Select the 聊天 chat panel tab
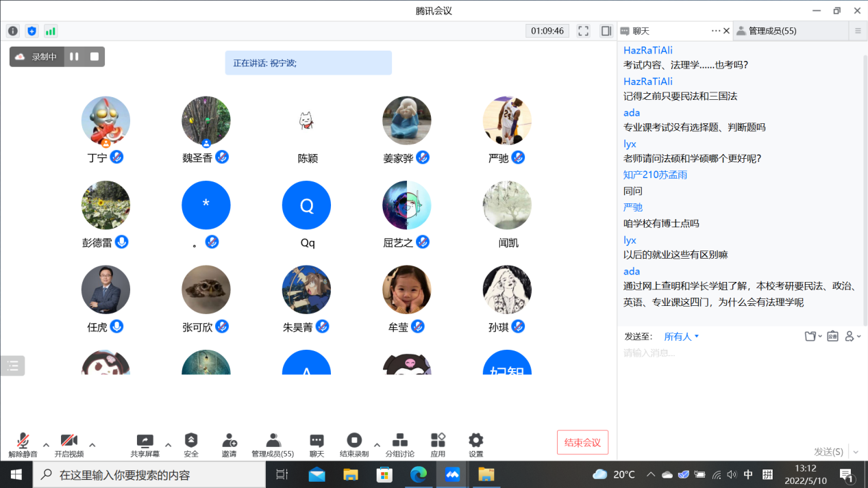 tap(641, 31)
